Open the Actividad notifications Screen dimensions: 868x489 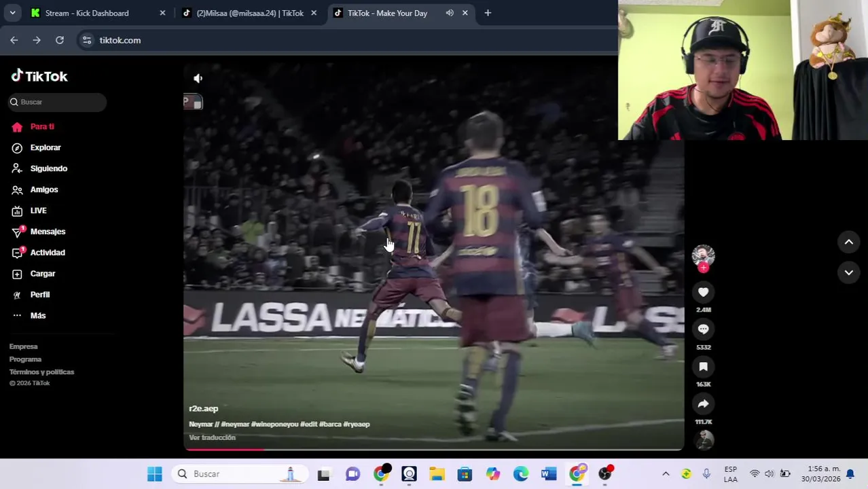(48, 253)
